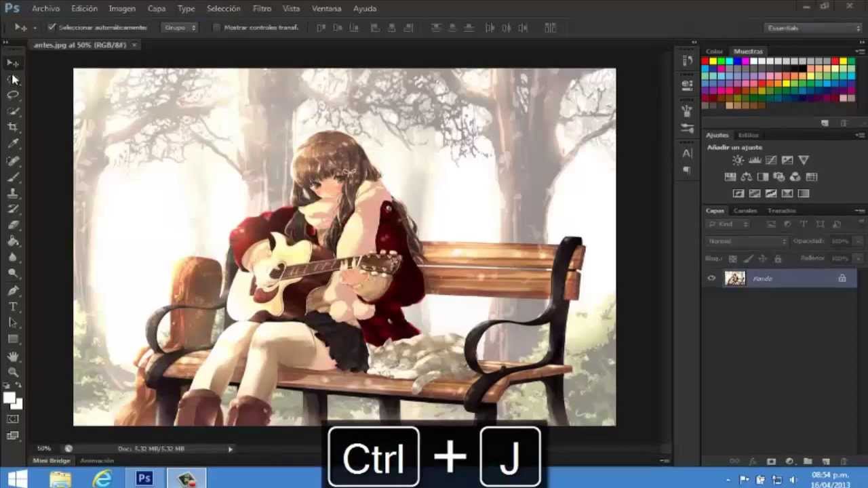Open the Kind layer filter dropdown
This screenshot has width=868, height=488.
(728, 224)
